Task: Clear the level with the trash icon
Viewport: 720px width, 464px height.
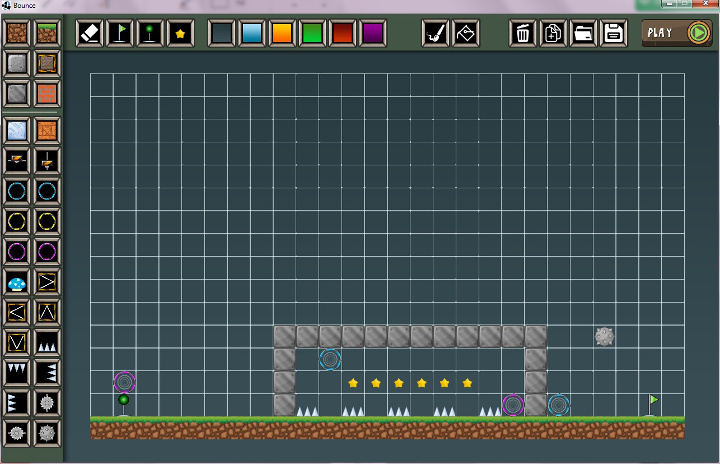Action: (523, 33)
